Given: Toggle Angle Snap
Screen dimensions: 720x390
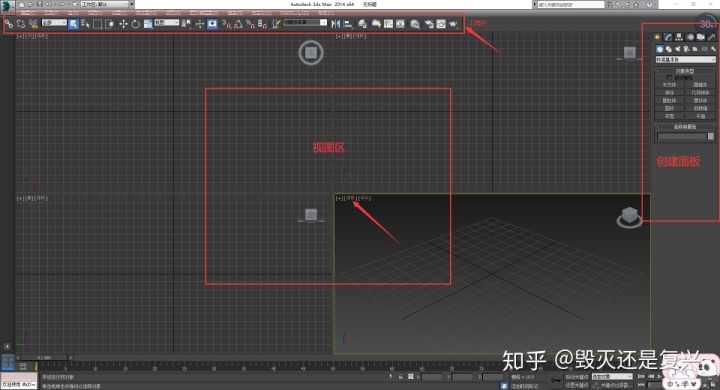Looking at the screenshot, I should (x=238, y=23).
